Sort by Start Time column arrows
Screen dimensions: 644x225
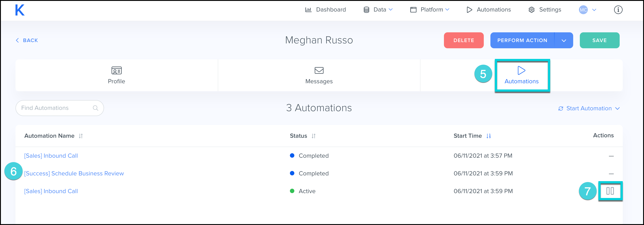488,136
